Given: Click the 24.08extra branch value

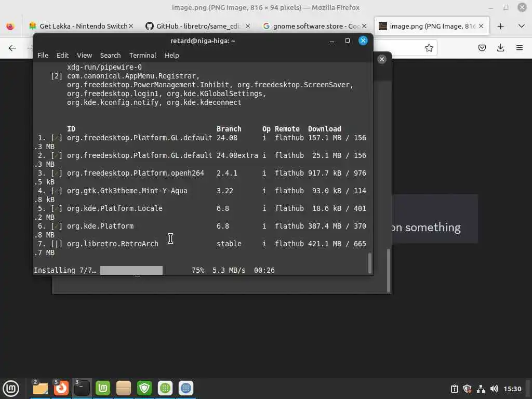Looking at the screenshot, I should tap(237, 156).
